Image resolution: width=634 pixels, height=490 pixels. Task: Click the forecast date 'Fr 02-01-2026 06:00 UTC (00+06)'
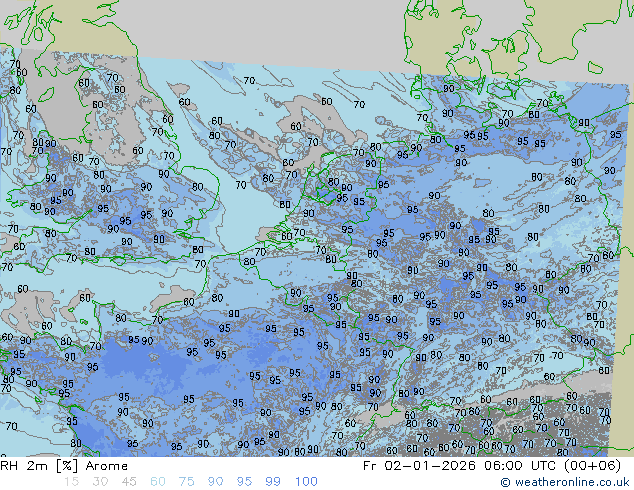pos(492,466)
